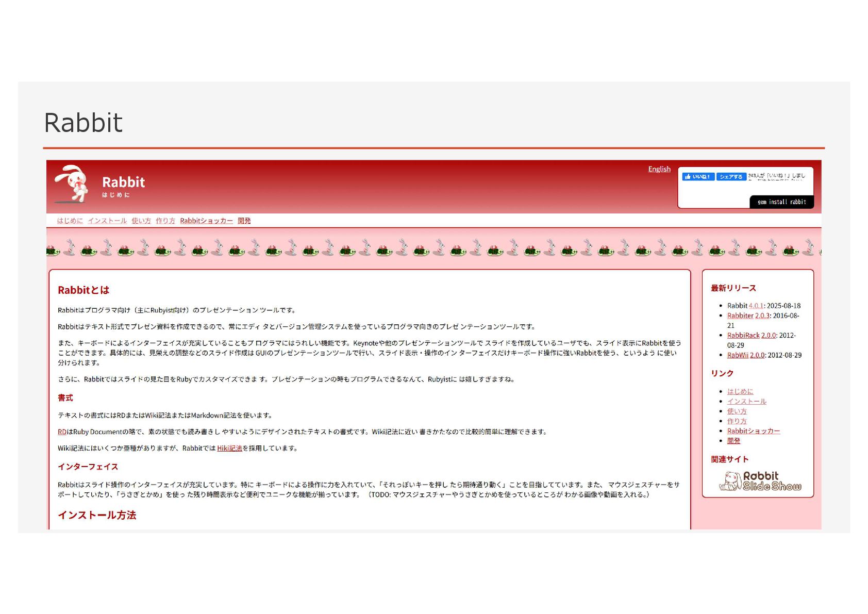Open はじめに in top navigation bar

pos(70,221)
